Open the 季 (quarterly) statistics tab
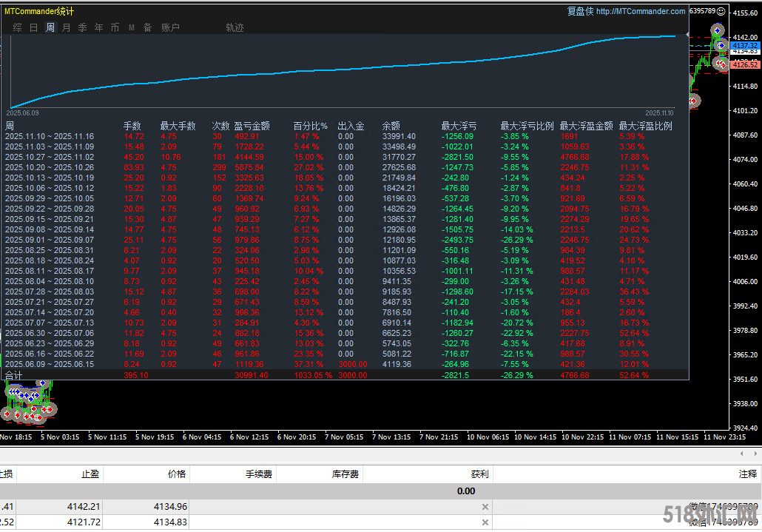 [x=83, y=27]
